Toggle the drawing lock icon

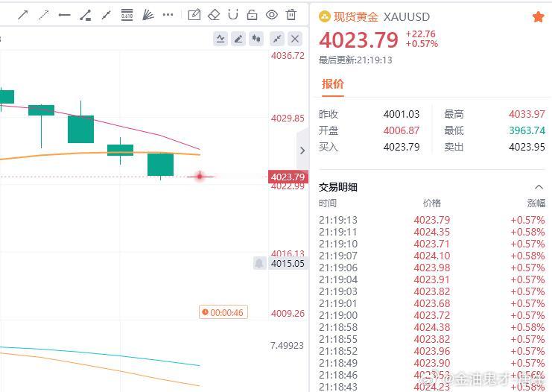252,15
